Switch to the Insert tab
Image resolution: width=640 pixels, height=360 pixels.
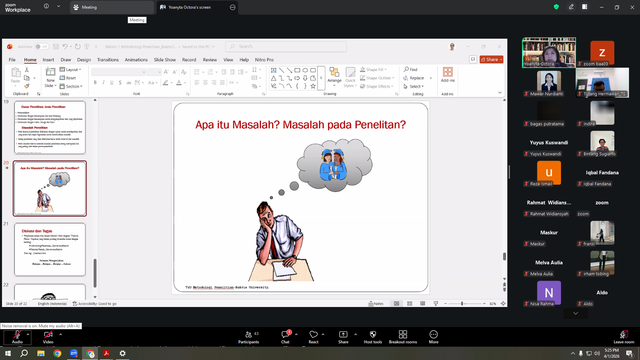pos(48,60)
